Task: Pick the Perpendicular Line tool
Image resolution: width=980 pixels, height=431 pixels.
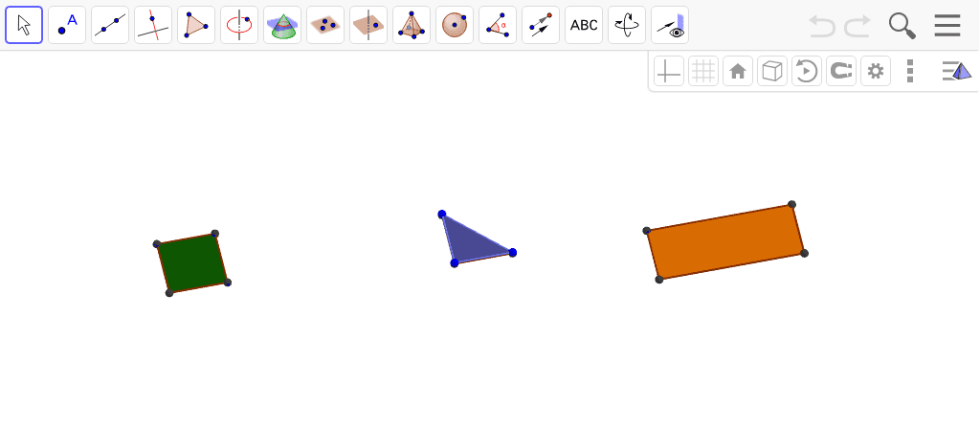Action: point(153,25)
